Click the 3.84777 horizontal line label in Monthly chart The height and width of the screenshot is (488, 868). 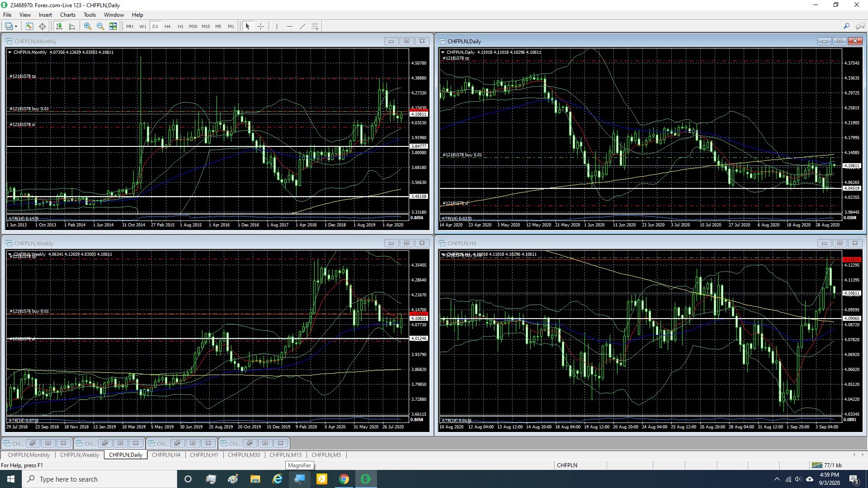click(x=419, y=146)
